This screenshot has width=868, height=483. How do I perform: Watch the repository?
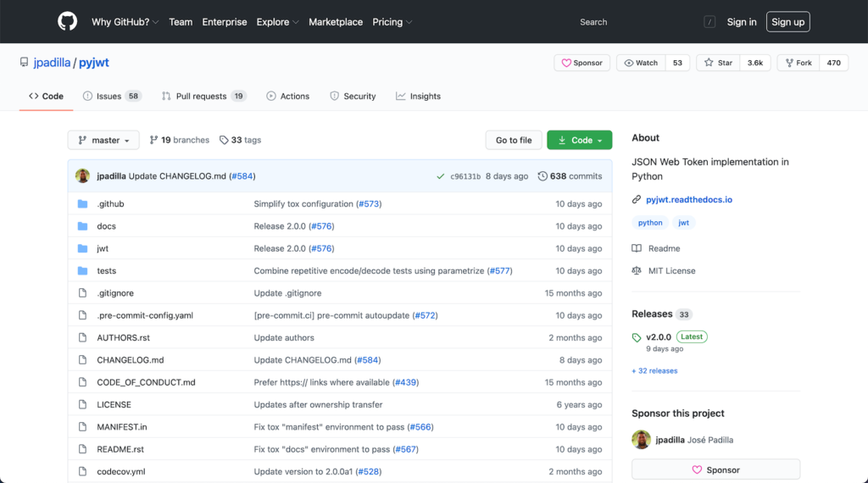point(641,63)
